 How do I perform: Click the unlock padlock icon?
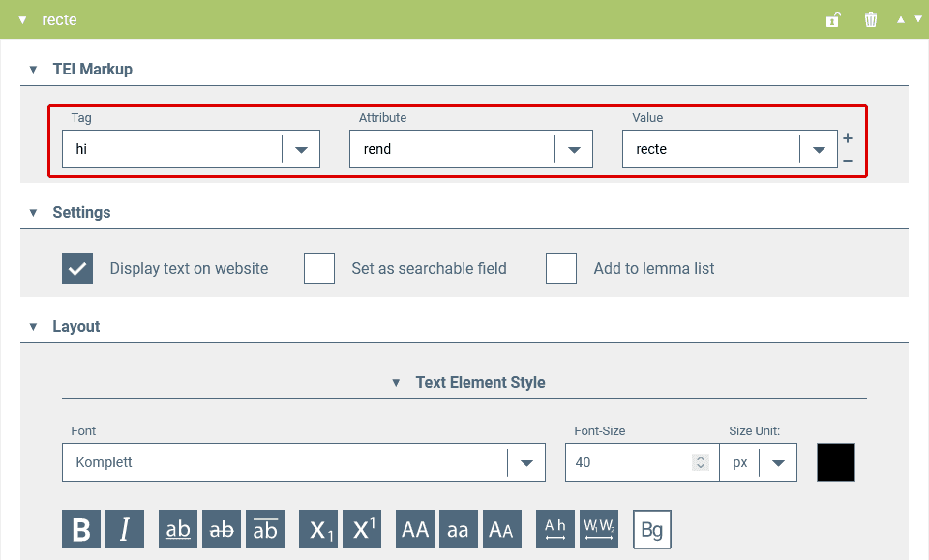[832, 19]
